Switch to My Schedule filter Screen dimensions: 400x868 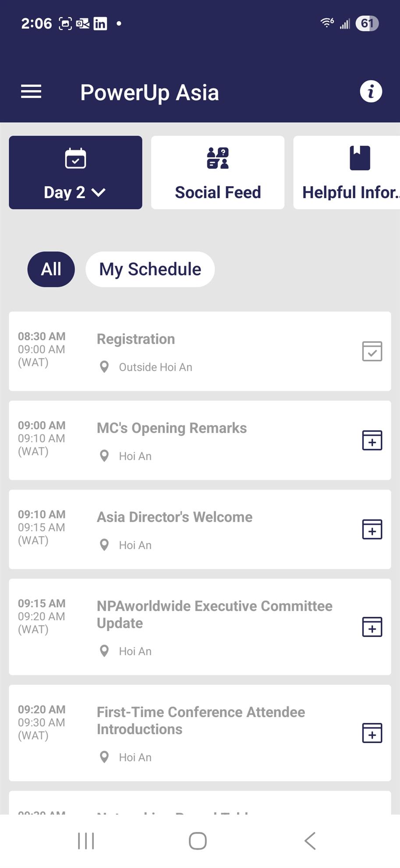pyautogui.click(x=150, y=269)
